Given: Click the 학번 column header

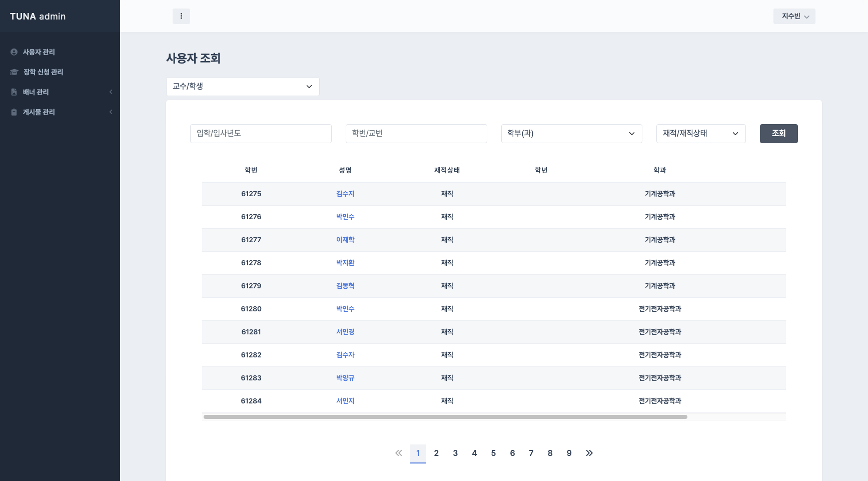Looking at the screenshot, I should pos(251,170).
